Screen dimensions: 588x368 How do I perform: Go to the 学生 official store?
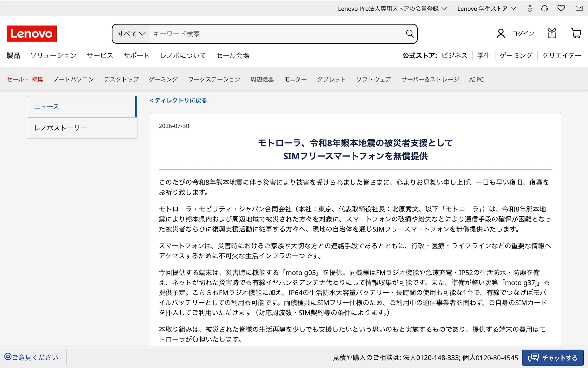484,55
